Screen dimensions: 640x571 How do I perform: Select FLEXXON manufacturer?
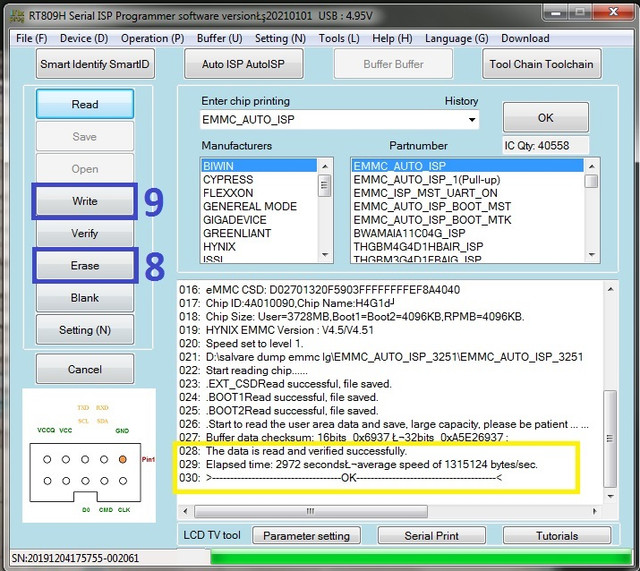[x=259, y=193]
